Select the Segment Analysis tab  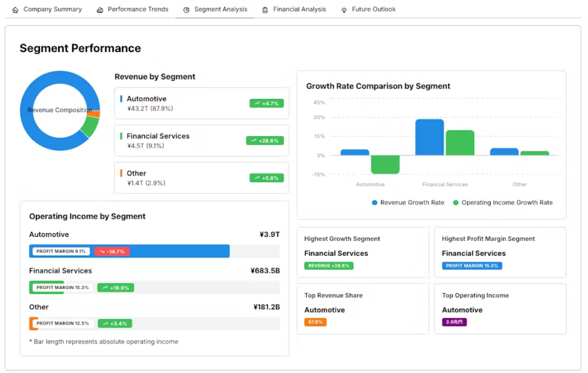[215, 9]
